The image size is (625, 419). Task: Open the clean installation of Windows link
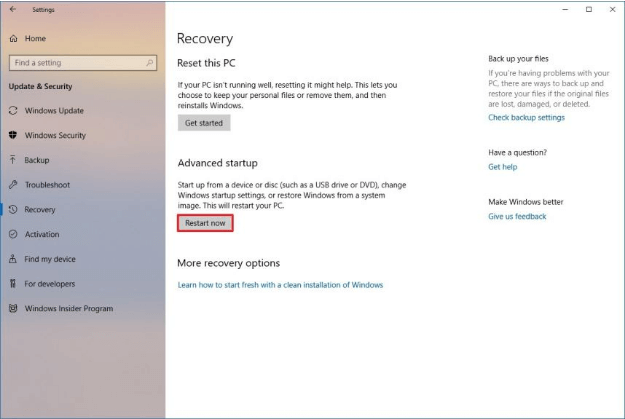[280, 285]
